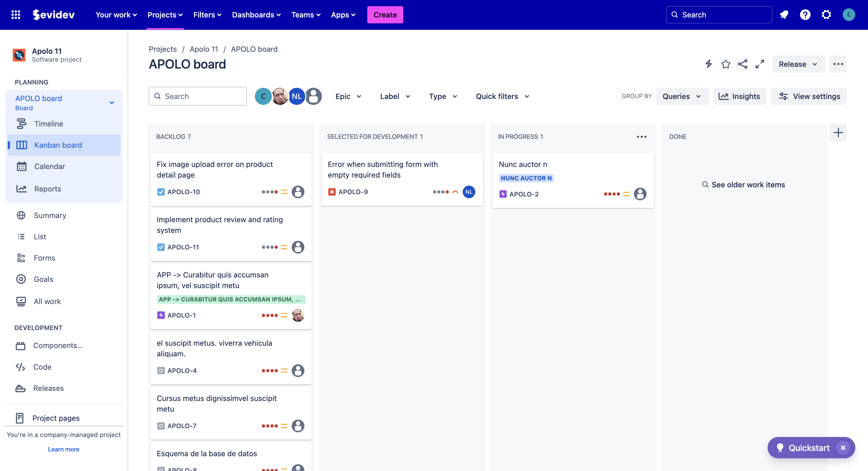
Task: Dismiss the Quickstart button with X
Action: 843,448
